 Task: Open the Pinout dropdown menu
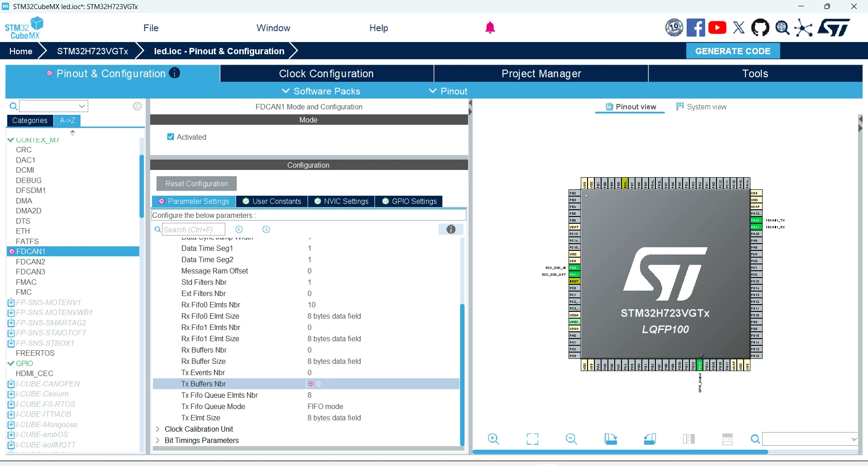click(448, 91)
